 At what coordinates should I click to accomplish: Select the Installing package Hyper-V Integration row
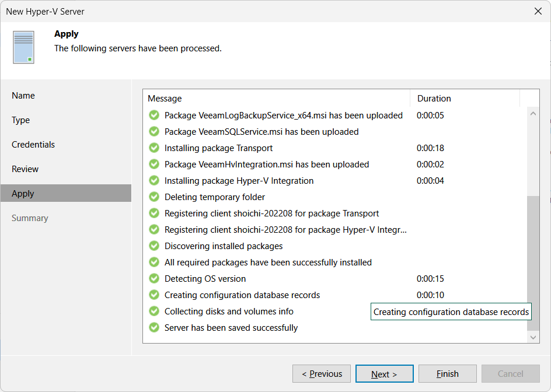pos(335,181)
